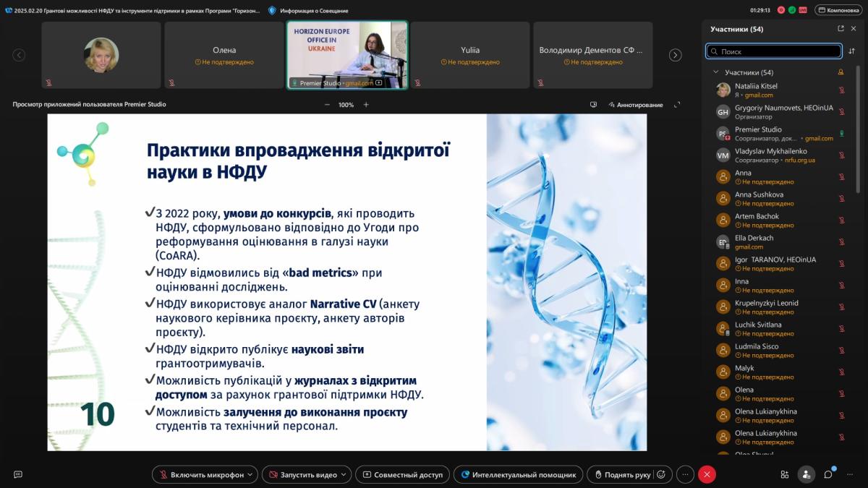This screenshot has width=868, height=488.
Task: Toggle the participants panel button
Action: pyautogui.click(x=806, y=474)
